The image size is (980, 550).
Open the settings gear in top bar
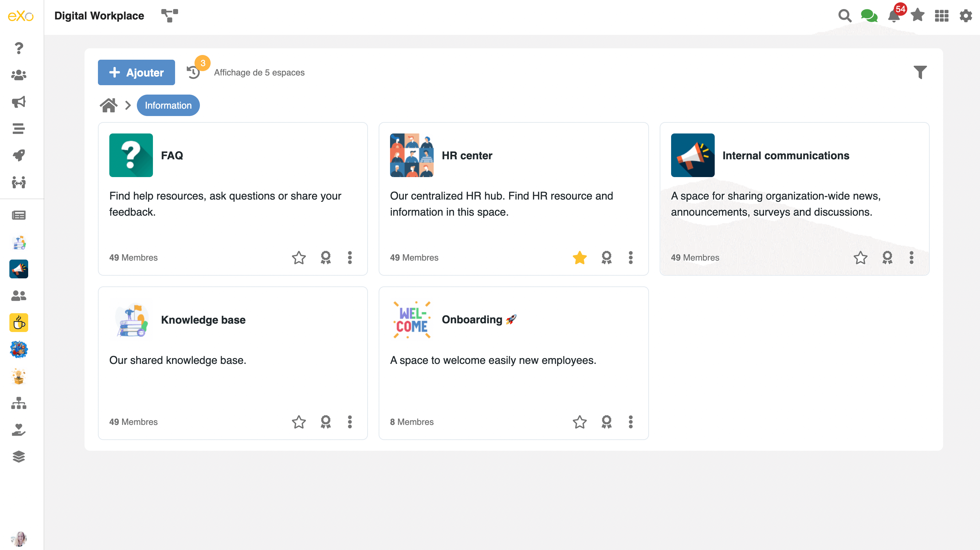(966, 16)
